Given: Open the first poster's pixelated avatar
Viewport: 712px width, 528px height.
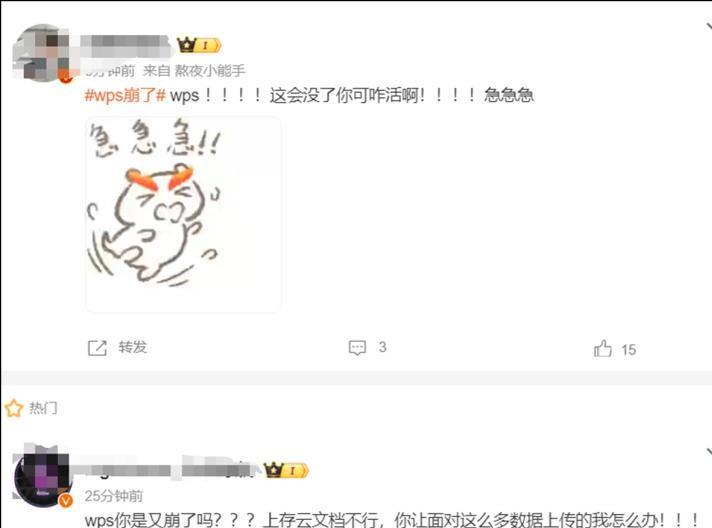Looking at the screenshot, I should [42, 53].
